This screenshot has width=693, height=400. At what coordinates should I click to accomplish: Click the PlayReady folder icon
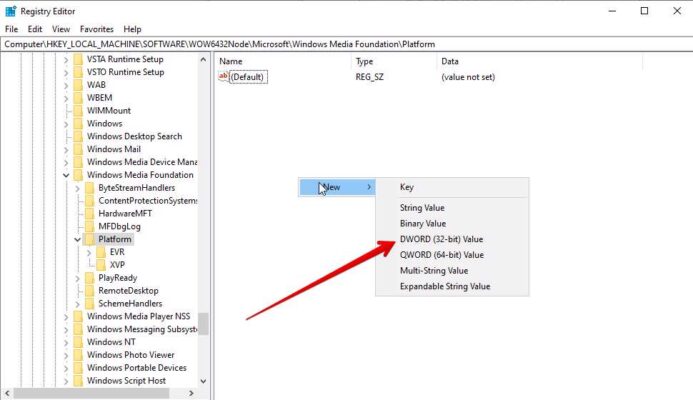[x=89, y=278]
